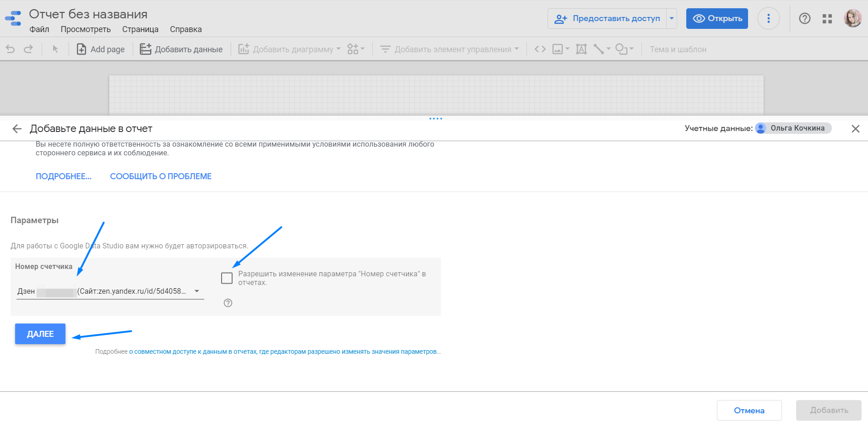Open the help question mark icon
868x428 pixels.
pyautogui.click(x=804, y=19)
